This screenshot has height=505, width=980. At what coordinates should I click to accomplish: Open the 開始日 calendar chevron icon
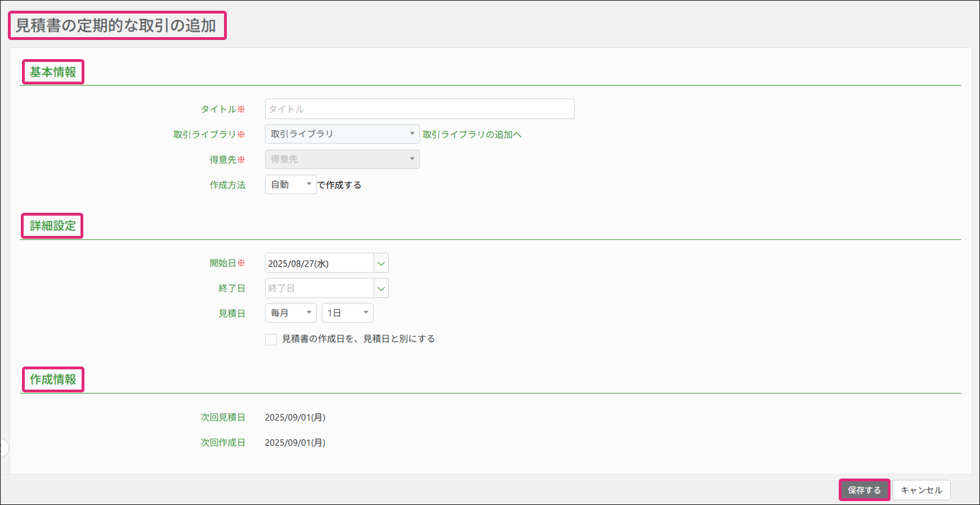point(381,263)
